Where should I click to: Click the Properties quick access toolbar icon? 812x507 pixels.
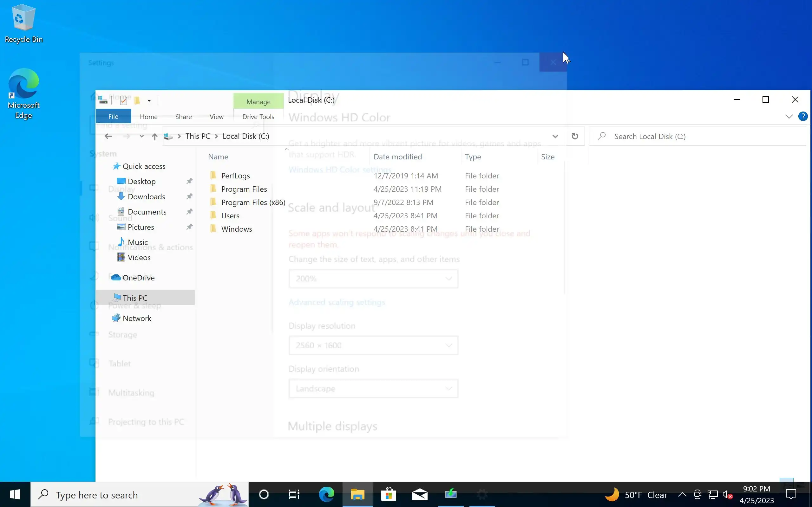click(x=123, y=100)
